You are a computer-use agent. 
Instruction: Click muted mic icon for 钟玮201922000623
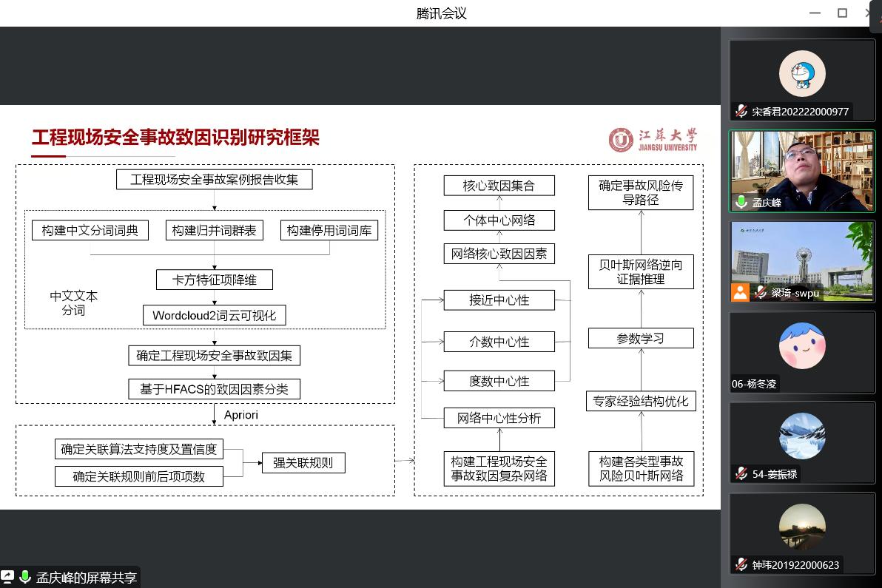741,565
